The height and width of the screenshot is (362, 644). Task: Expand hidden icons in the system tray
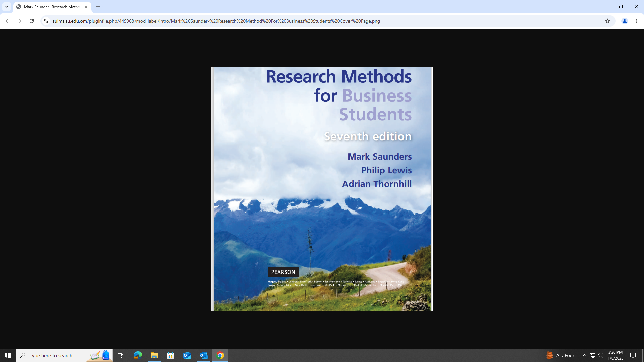584,355
